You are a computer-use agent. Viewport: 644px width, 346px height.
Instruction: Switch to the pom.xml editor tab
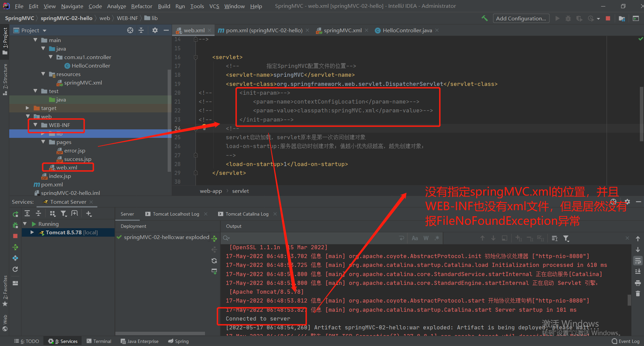tap(260, 30)
